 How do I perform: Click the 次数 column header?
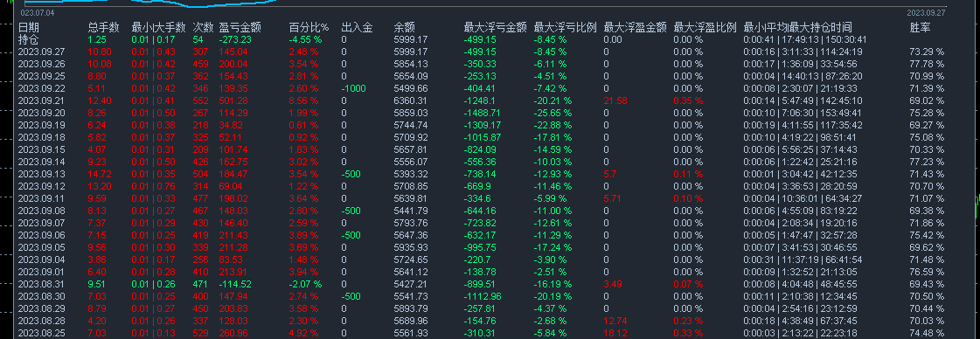point(203,27)
